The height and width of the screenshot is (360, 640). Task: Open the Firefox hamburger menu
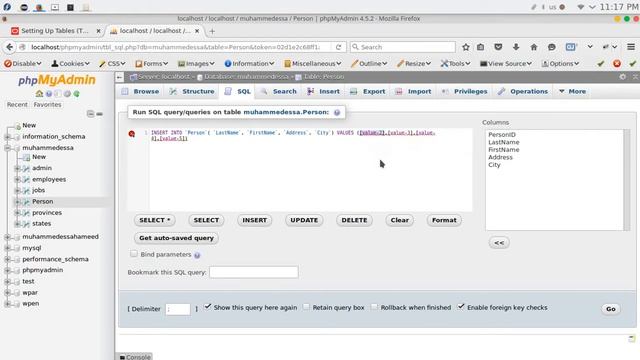[x=631, y=47]
